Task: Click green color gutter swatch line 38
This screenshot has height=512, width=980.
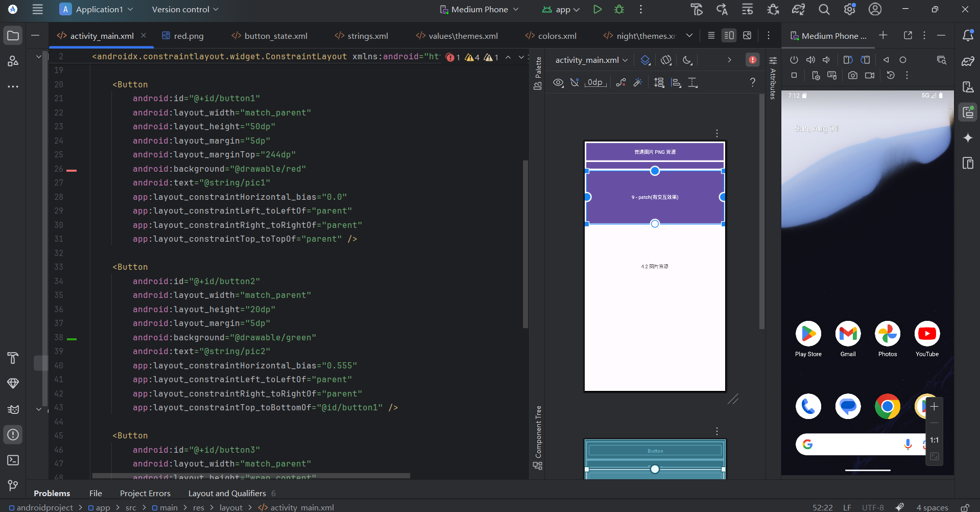Action: (71, 339)
